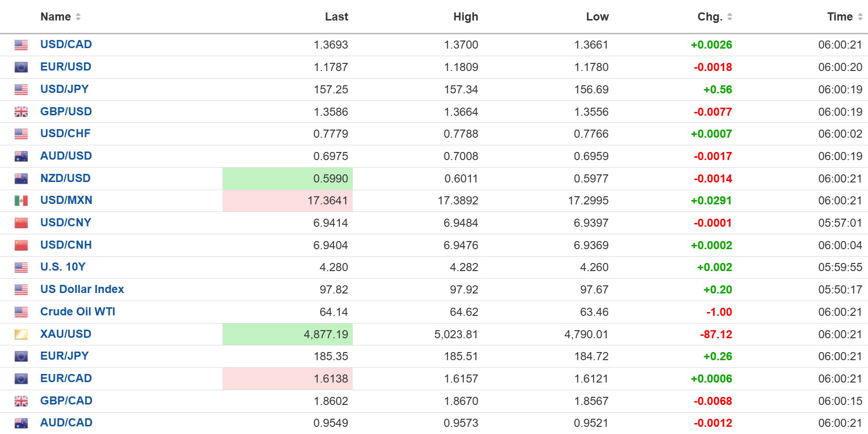Sort by Time column using sort arrows
868x434 pixels.
pos(860,17)
